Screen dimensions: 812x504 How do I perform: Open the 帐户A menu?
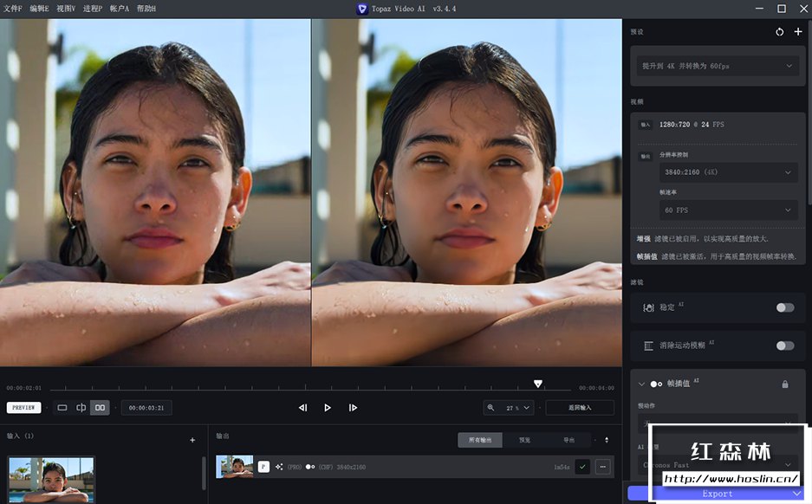click(120, 9)
